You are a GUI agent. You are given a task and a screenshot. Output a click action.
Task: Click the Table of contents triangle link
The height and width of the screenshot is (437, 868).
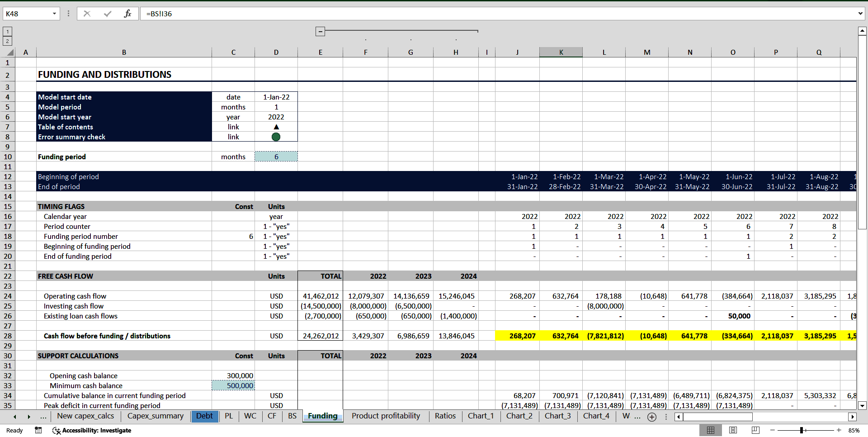click(276, 127)
